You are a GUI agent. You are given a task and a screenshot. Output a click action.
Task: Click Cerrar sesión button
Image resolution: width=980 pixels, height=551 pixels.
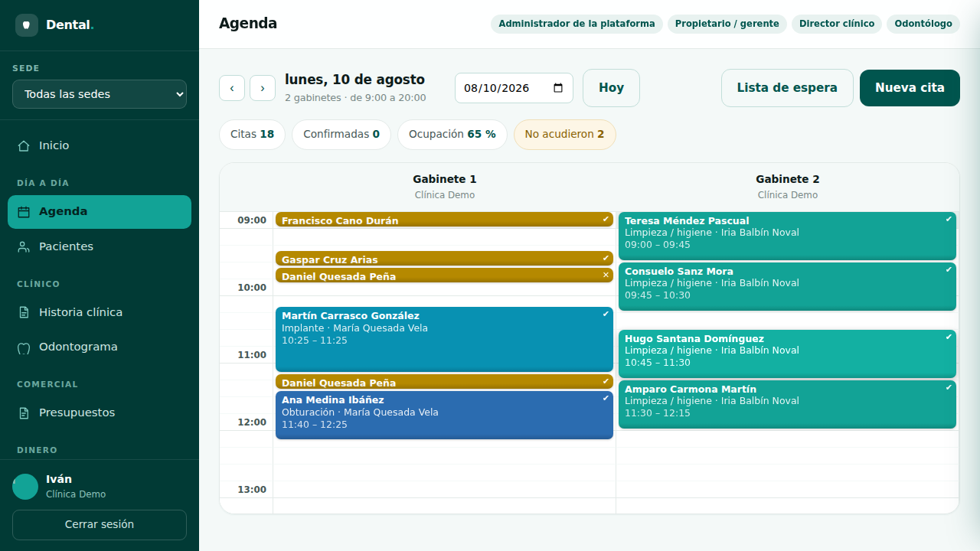click(100, 525)
